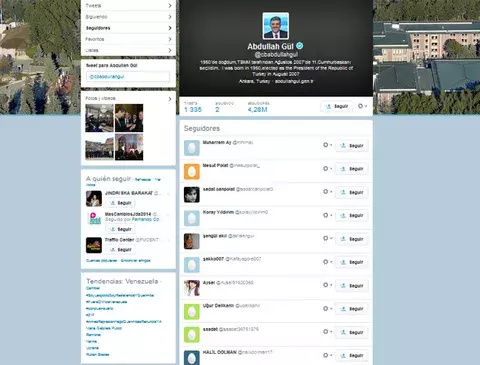
Task: View the 4,28M followers count
Action: (x=257, y=109)
